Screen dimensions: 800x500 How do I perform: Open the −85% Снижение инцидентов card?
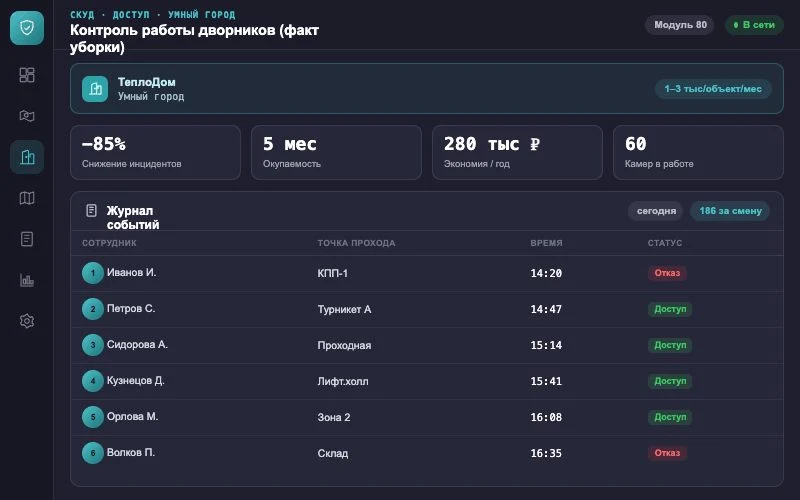155,152
